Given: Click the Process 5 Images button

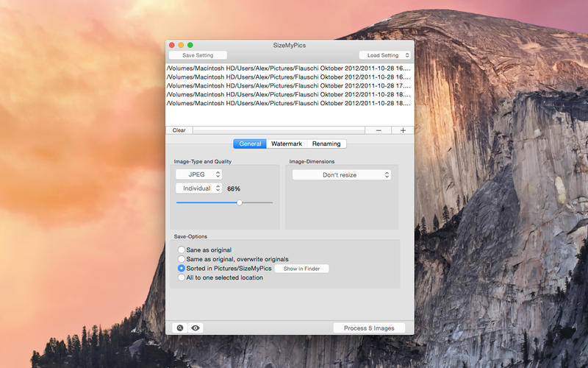Looking at the screenshot, I should coord(369,328).
